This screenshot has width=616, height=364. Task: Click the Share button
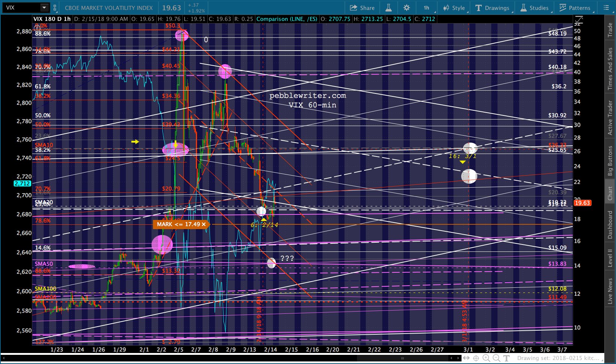pos(362,8)
